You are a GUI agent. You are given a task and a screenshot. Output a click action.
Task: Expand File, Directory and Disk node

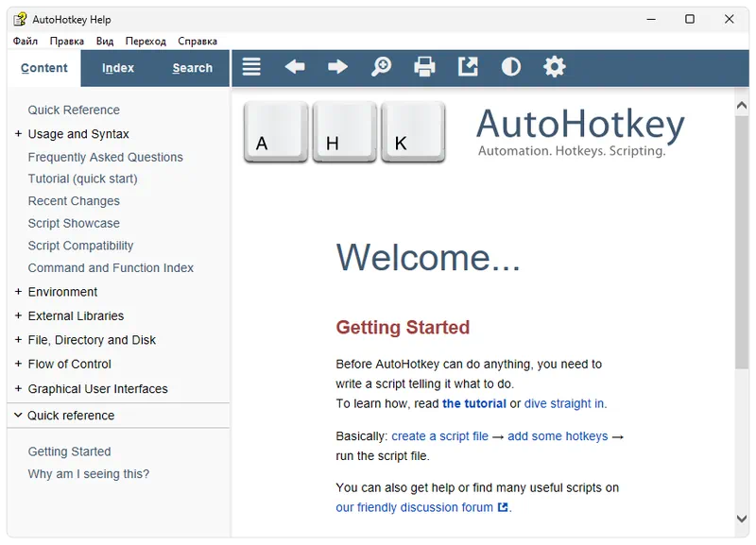(x=18, y=340)
